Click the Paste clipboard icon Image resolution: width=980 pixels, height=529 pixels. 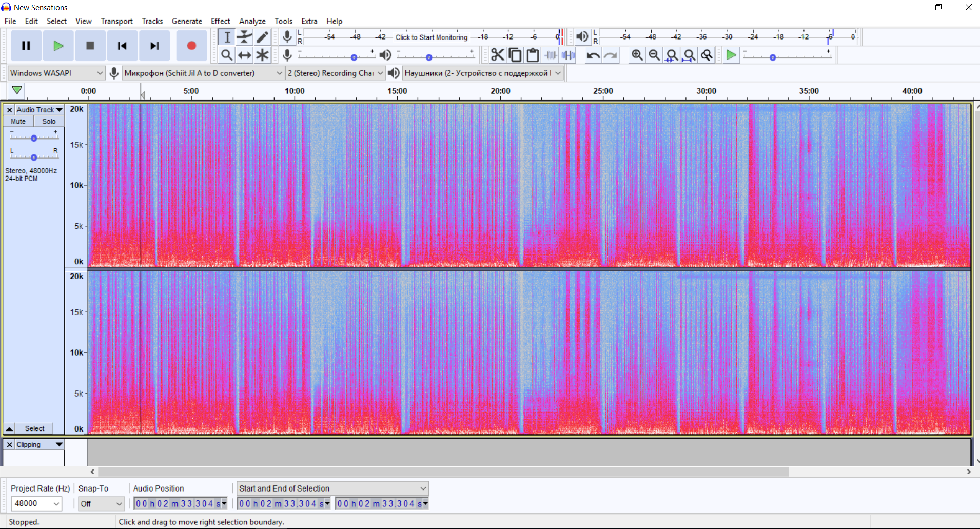pyautogui.click(x=533, y=55)
